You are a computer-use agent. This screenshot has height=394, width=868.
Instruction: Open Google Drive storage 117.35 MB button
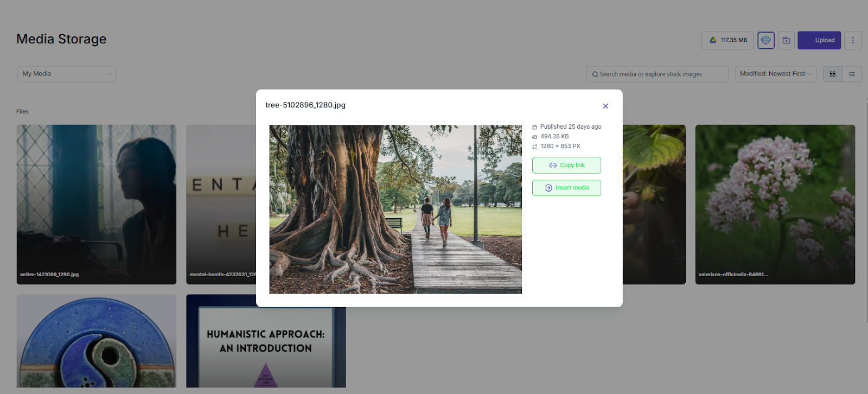pyautogui.click(x=727, y=40)
